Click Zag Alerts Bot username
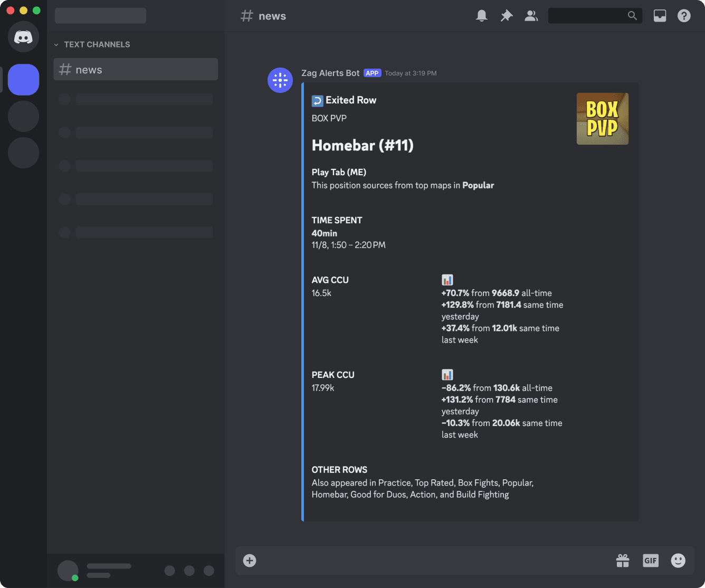This screenshot has height=588, width=705. (x=330, y=73)
